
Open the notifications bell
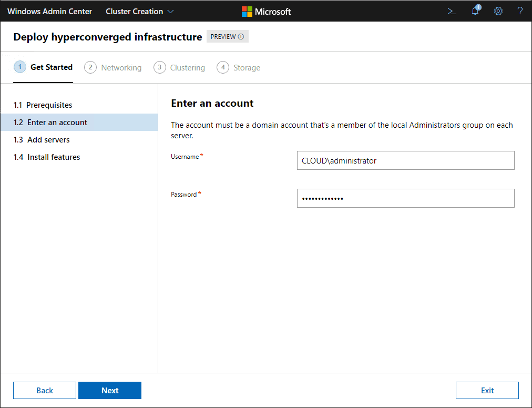475,11
